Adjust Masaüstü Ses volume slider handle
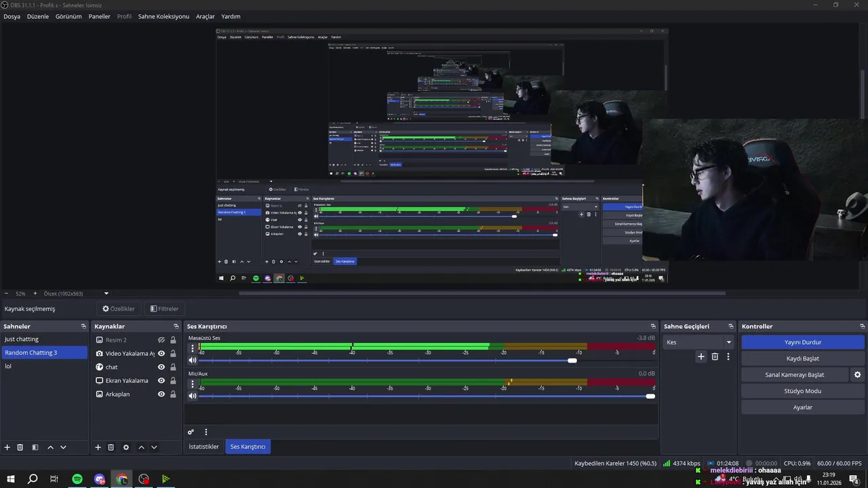868x488 pixels. click(572, 361)
